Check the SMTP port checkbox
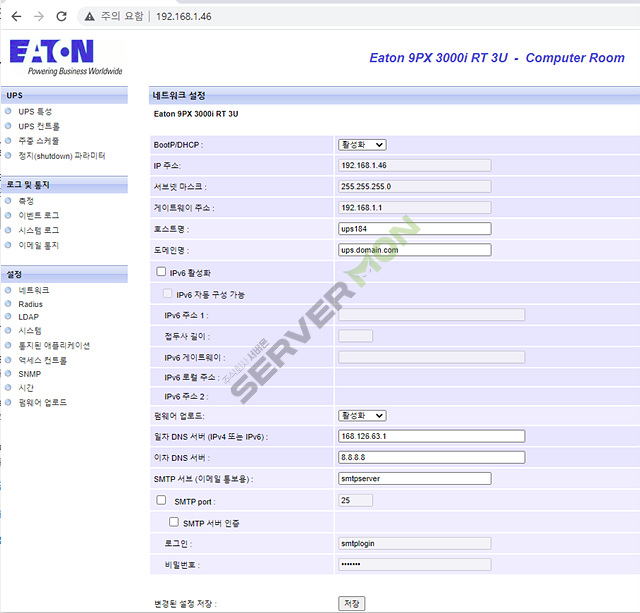Screen dimensions: 640x613 [x=161, y=500]
